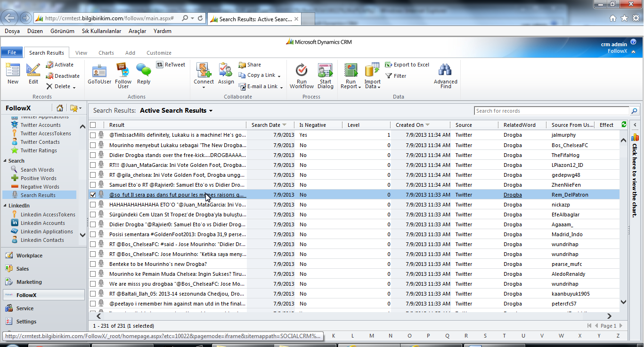This screenshot has height=347, width=644.
Task: Click Share in Collaborate group
Action: (x=250, y=65)
